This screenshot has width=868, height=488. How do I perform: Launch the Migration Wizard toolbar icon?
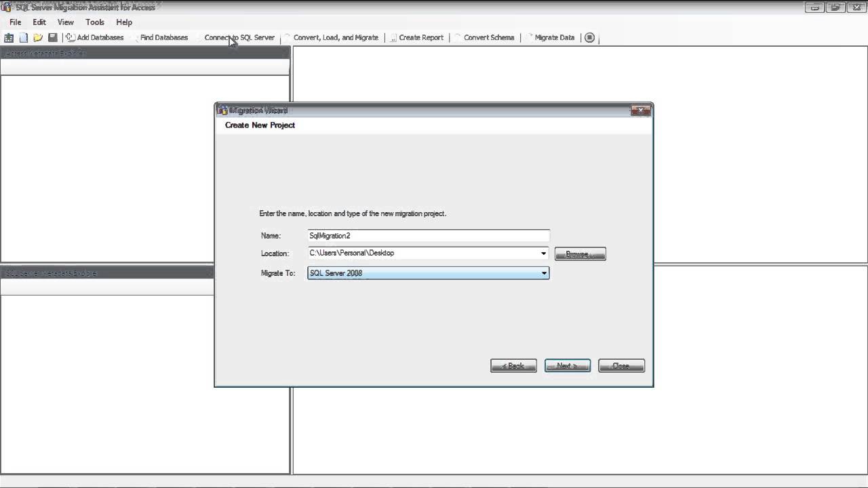[9, 38]
